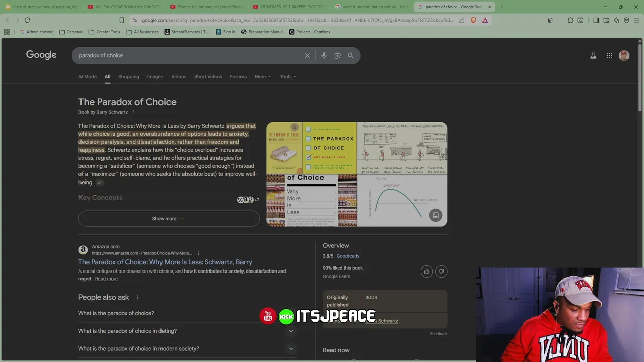
Task: Open the browser hamburger main menu
Action: click(x=637, y=20)
